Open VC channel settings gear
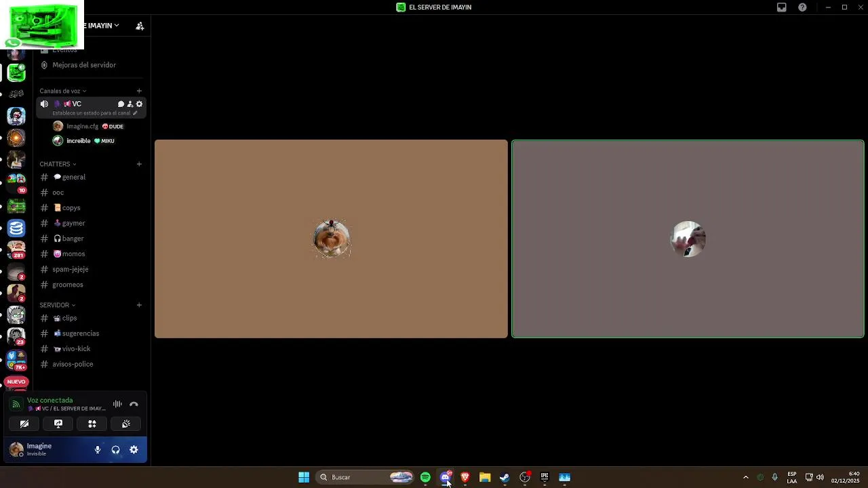Viewport: 868px width, 488px height. pyautogui.click(x=139, y=104)
